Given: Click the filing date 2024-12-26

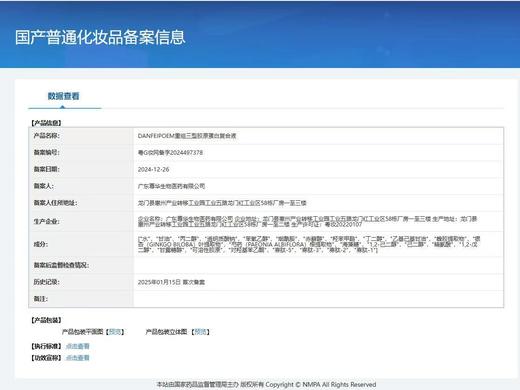Looking at the screenshot, I should tap(153, 169).
